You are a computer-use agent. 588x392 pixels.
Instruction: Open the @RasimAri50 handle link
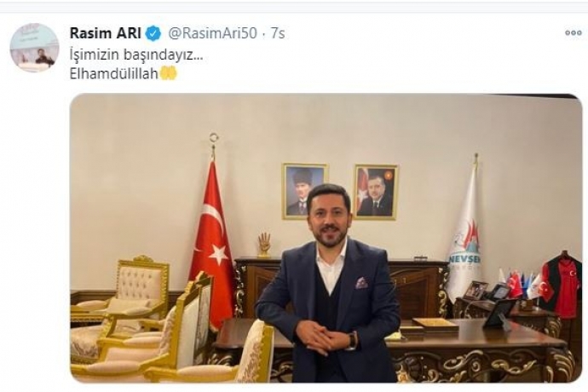point(213,33)
